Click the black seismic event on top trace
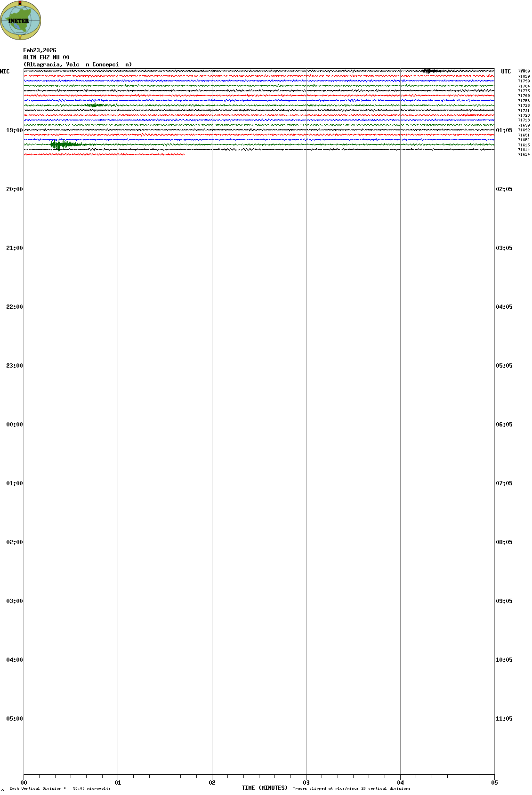Screen dimensions: 532x795 tap(427, 71)
